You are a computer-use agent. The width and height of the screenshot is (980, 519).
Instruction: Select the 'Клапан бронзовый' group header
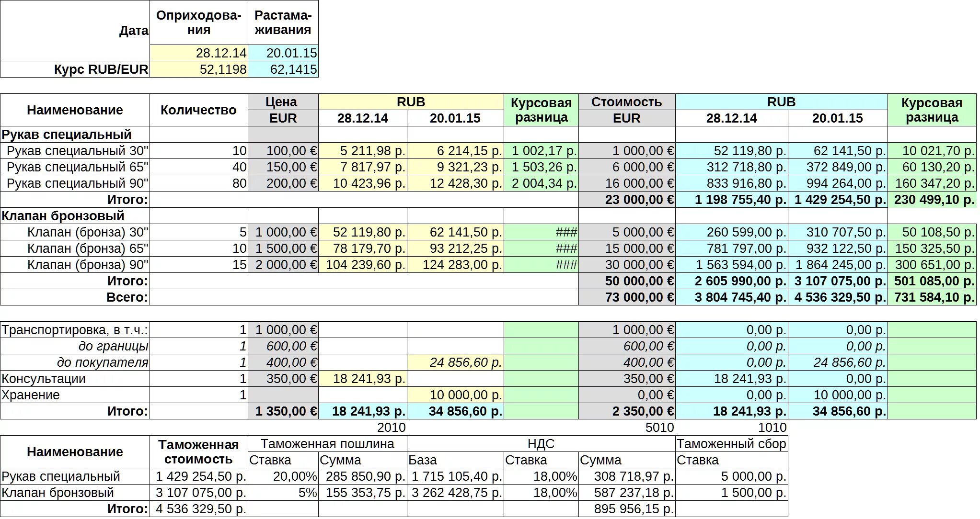(75, 216)
